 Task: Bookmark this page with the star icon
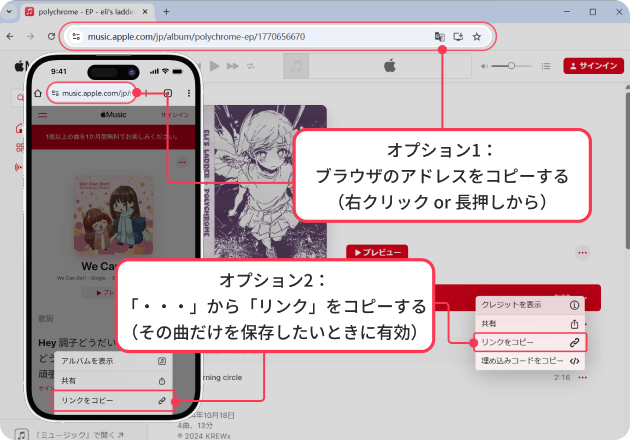[x=477, y=36]
